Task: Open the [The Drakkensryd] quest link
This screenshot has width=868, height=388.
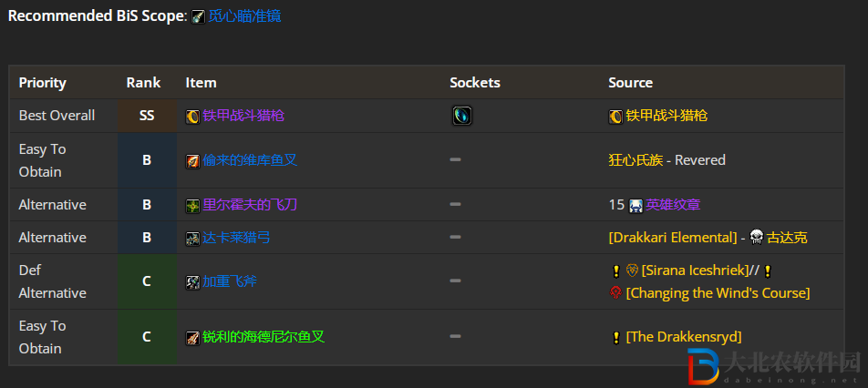Action: coord(684,337)
